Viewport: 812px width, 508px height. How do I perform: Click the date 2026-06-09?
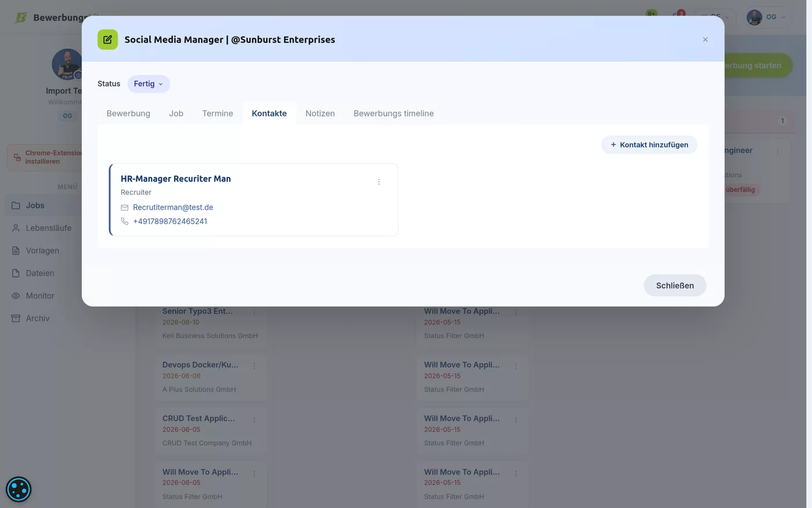click(x=182, y=376)
